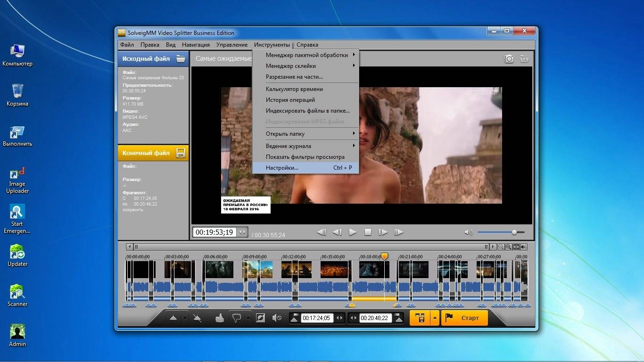Screen dimensions: 644x362
Task: Click the stepper arrows right of the 00:17:24;05 field
Action: [339, 318]
